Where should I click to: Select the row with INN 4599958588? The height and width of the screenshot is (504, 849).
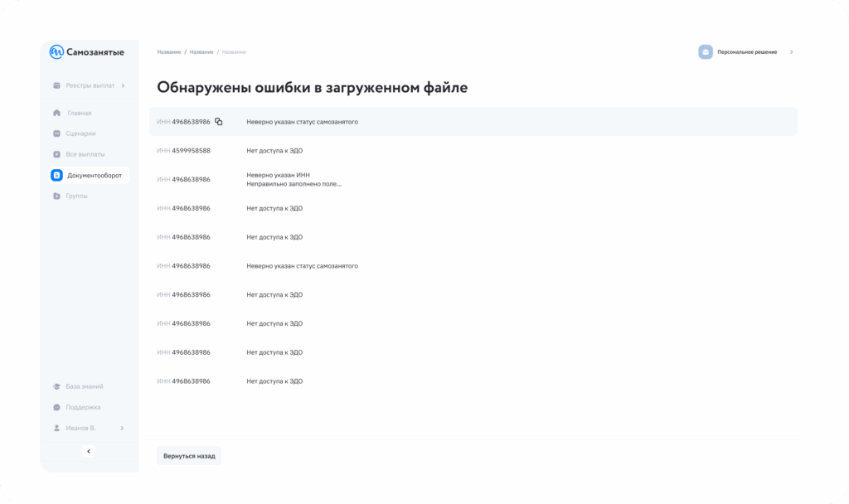pos(473,151)
